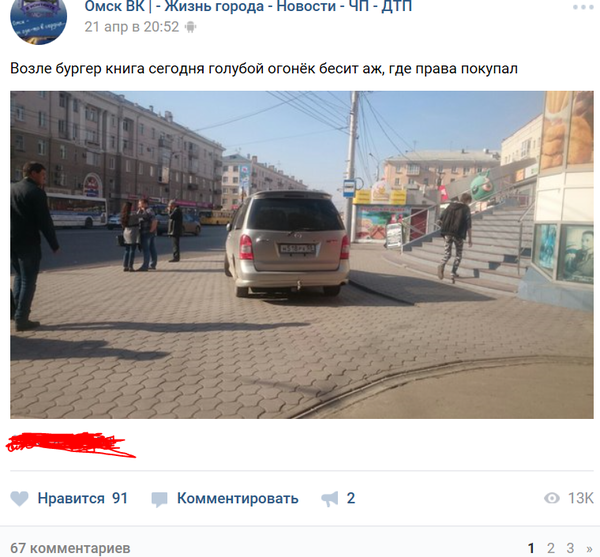
Task: Jump to last comments page arrow
Action: tap(589, 549)
